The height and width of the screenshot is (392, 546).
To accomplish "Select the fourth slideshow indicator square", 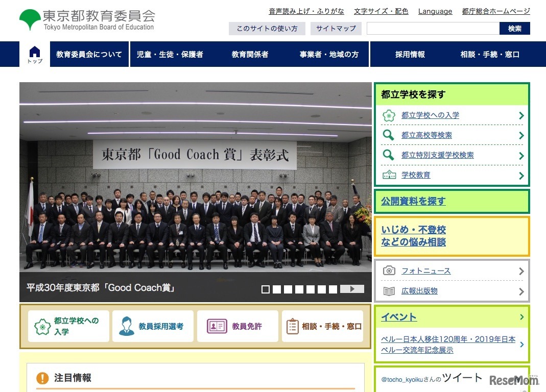I will click(299, 289).
